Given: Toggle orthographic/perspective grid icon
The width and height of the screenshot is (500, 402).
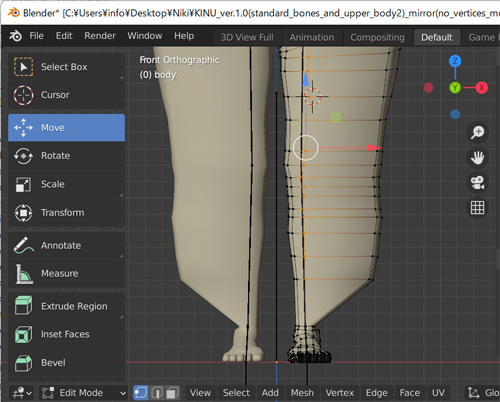Looking at the screenshot, I should pos(477,208).
